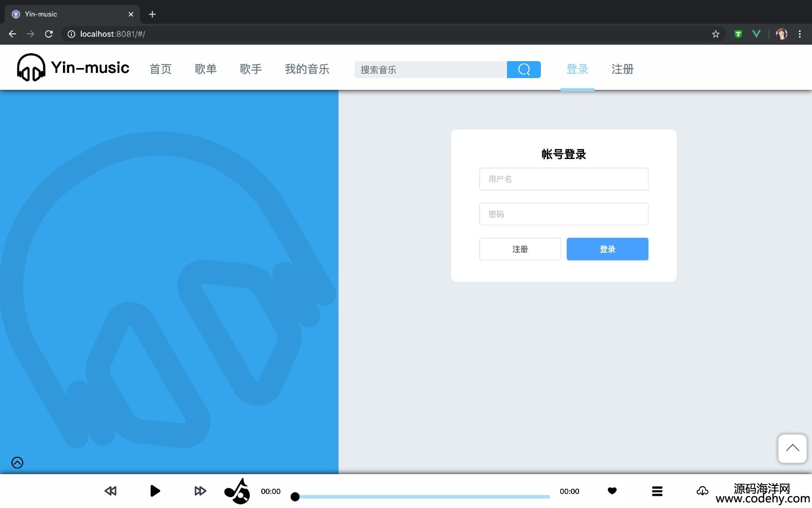Select the Yin-music browser tab
812x508 pixels.
click(x=72, y=14)
